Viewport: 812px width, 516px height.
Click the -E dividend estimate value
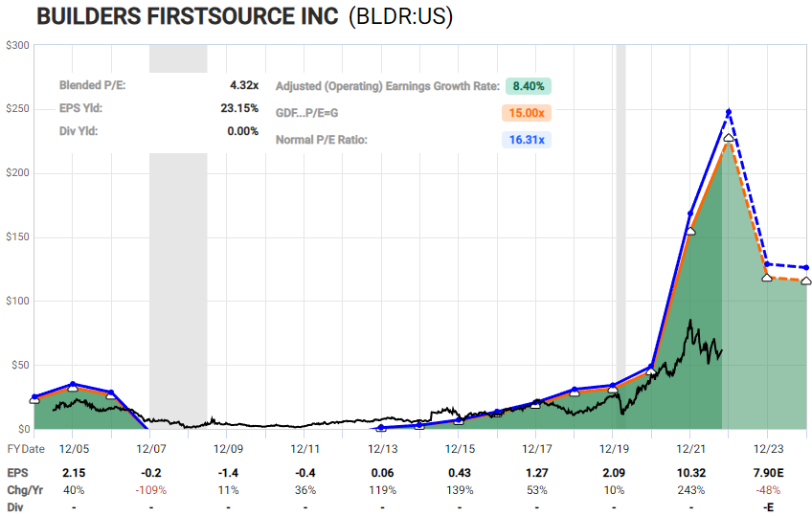click(769, 507)
